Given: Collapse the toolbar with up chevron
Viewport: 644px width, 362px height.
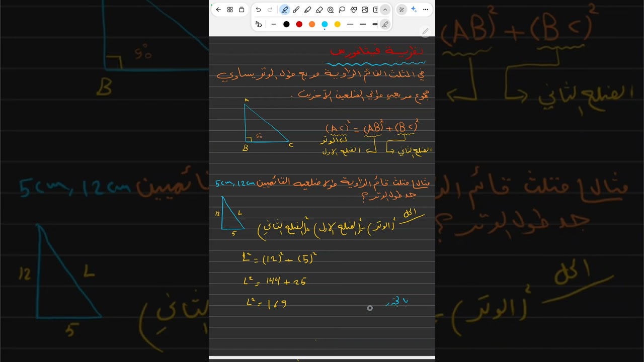Looking at the screenshot, I should 385,10.
